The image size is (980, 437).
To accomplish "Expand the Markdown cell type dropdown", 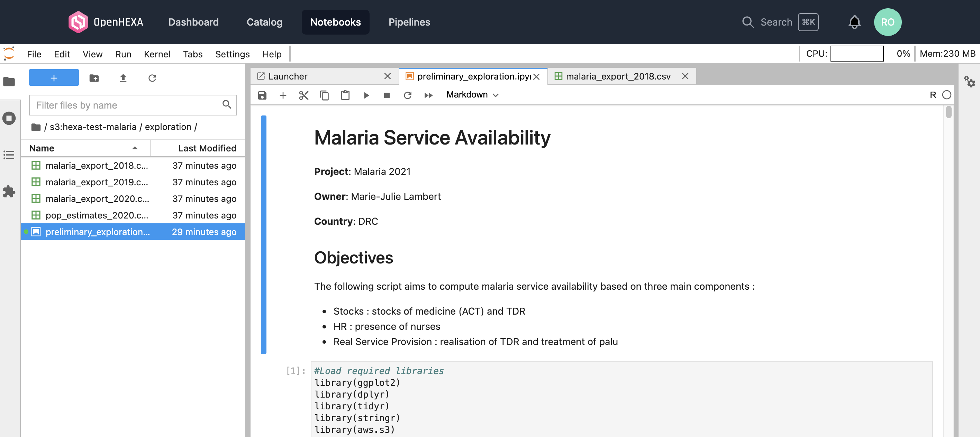I will tap(472, 95).
